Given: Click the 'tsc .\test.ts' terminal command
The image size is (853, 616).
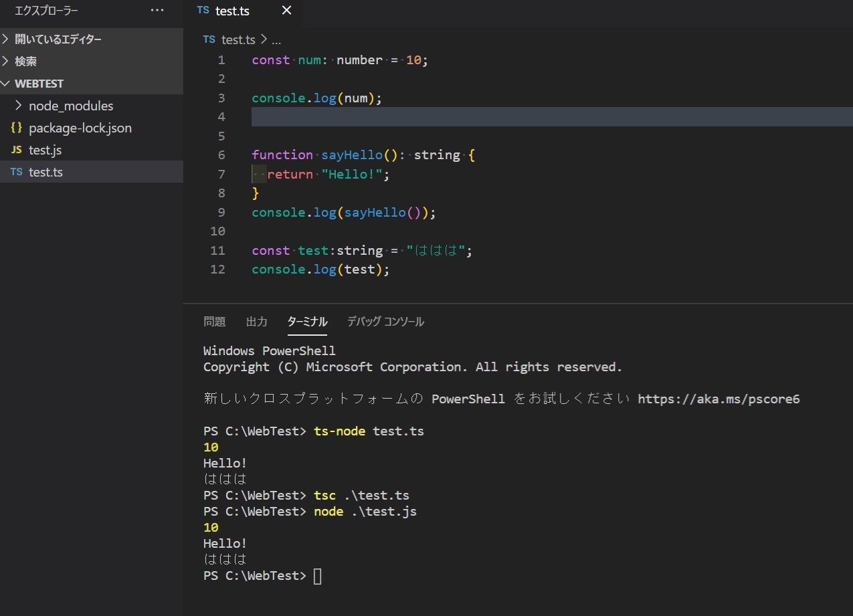Looking at the screenshot, I should 361,496.
